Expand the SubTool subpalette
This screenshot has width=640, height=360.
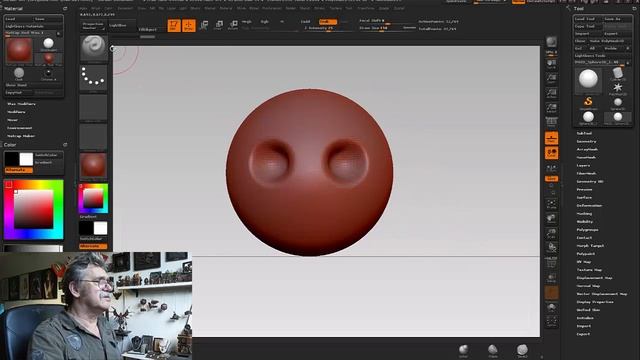[584, 133]
